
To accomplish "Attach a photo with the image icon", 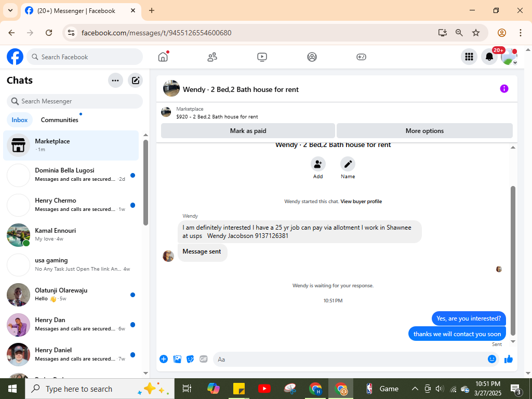I will pos(177,359).
